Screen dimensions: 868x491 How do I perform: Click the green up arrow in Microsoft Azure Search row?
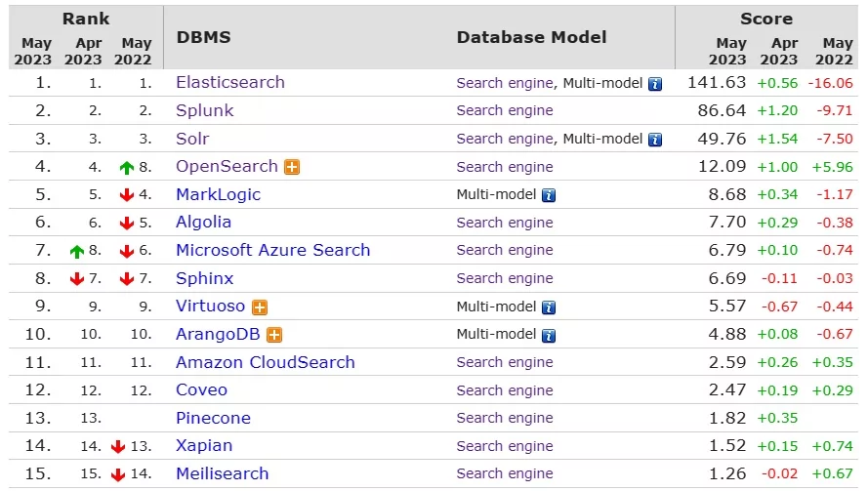click(77, 252)
